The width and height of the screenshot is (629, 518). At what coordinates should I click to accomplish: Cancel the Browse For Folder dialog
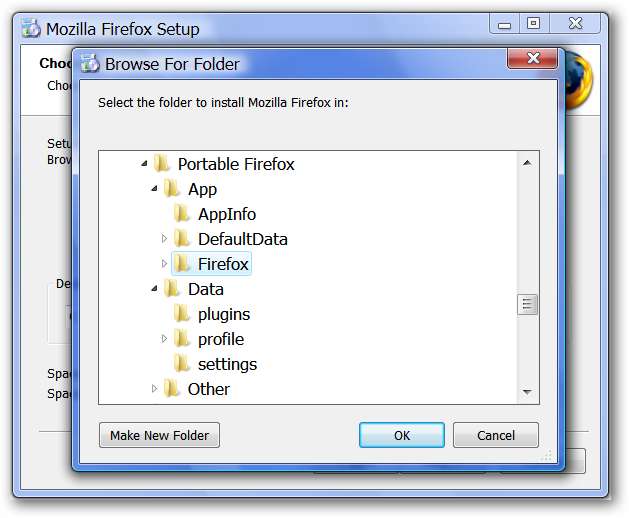click(495, 435)
